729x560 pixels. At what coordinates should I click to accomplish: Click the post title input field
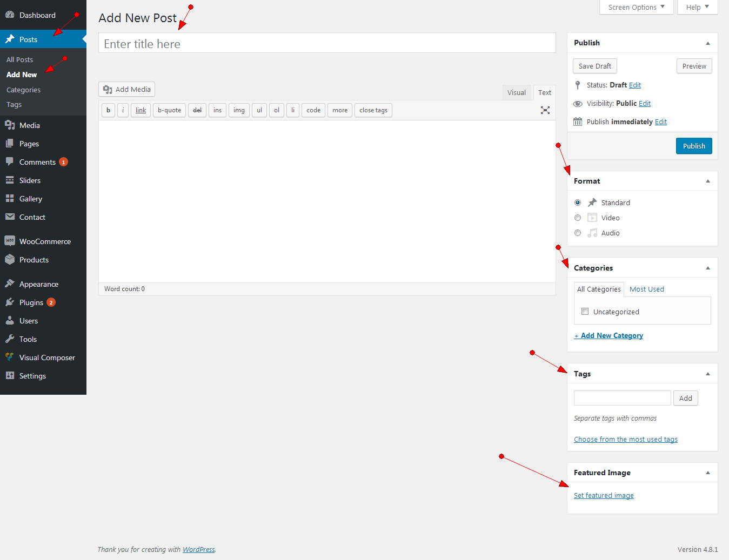[x=327, y=43]
